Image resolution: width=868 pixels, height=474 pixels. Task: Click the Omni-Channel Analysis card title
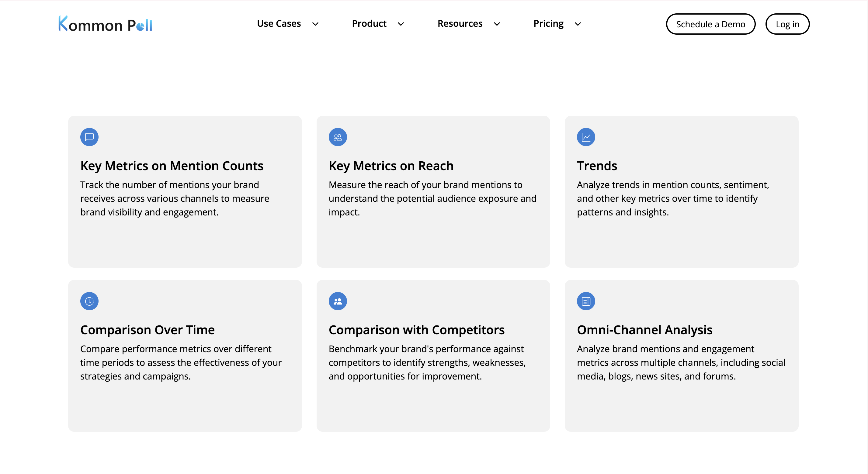pyautogui.click(x=644, y=330)
